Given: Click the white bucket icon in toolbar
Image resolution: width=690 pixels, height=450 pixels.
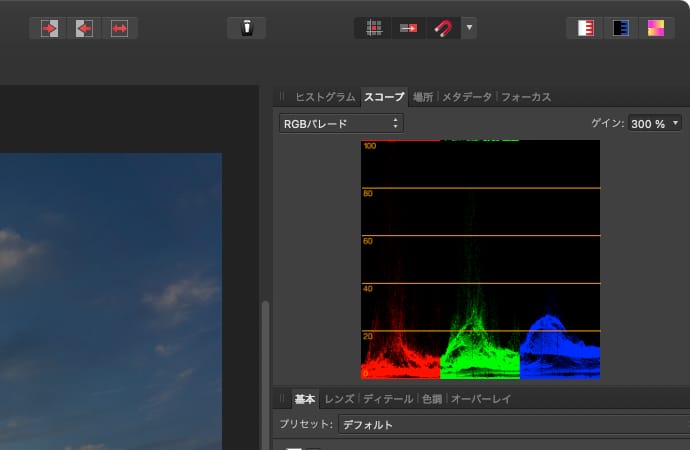Looking at the screenshot, I should pos(246,28).
